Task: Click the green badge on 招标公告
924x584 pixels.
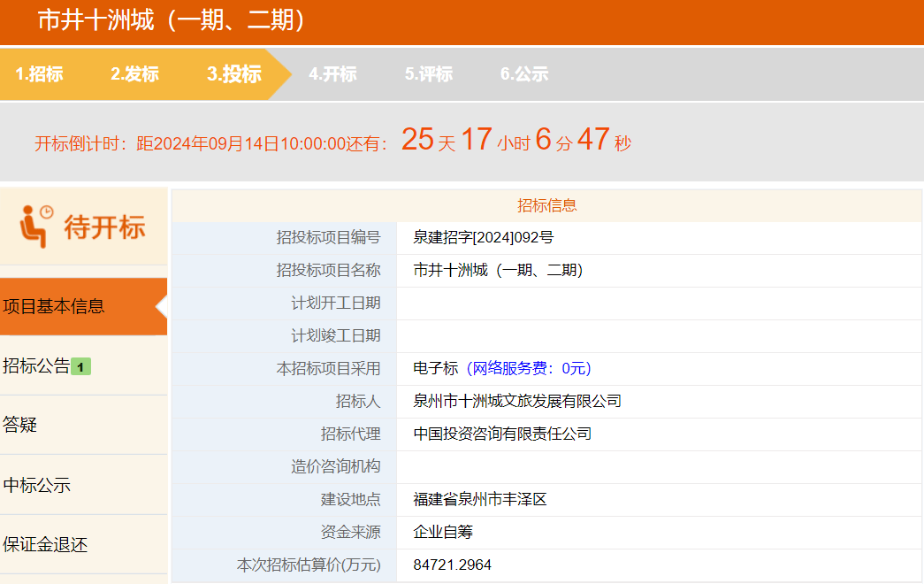Action: pos(81,366)
